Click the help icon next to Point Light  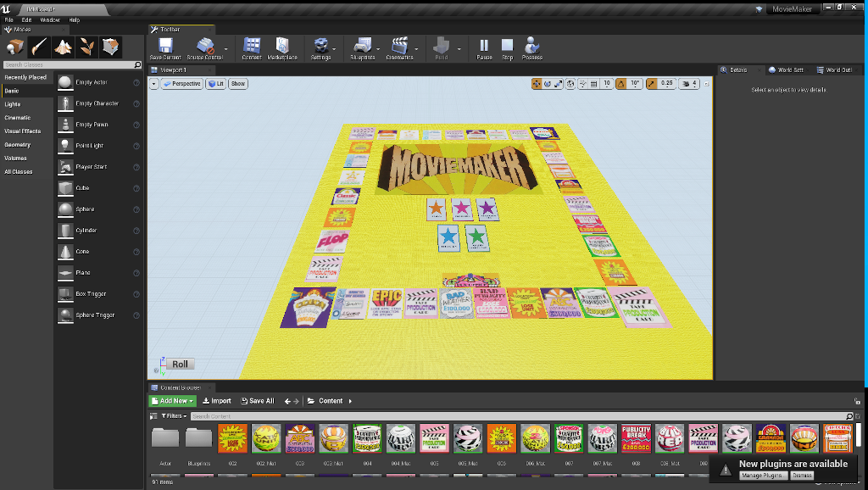point(136,146)
